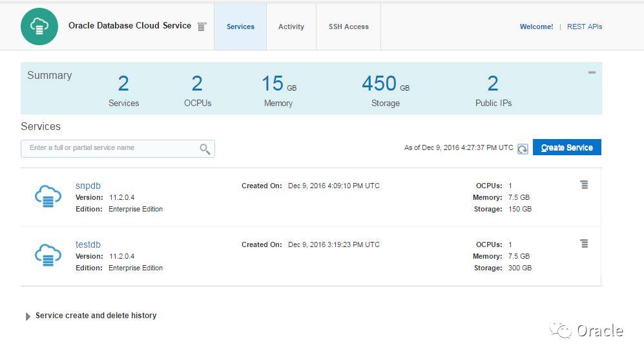Viewport: 644px width, 357px height.
Task: Click the Service create and delete history label
Action: click(96, 316)
